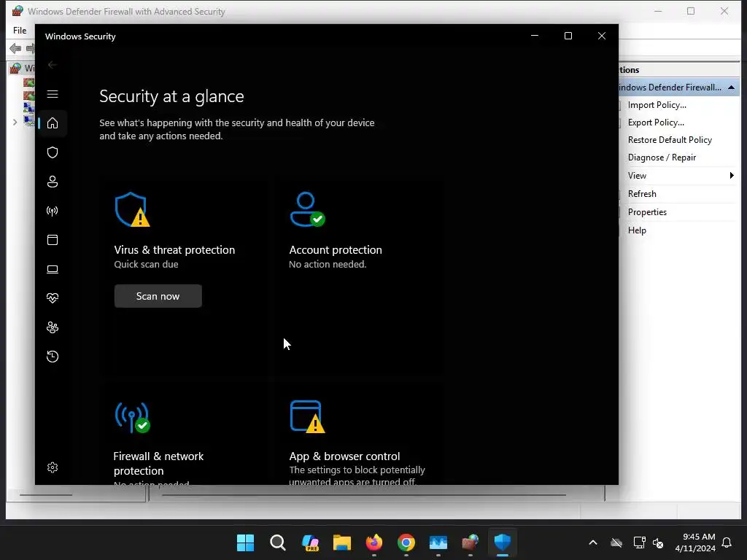
Task: Open the Home icon in Windows Security sidebar
Action: (x=53, y=123)
